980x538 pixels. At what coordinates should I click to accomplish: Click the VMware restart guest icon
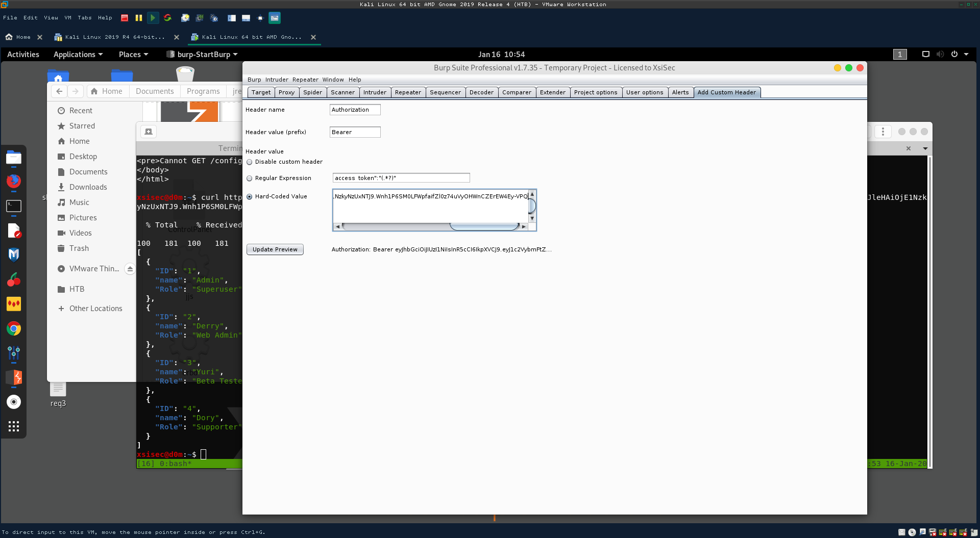point(167,18)
